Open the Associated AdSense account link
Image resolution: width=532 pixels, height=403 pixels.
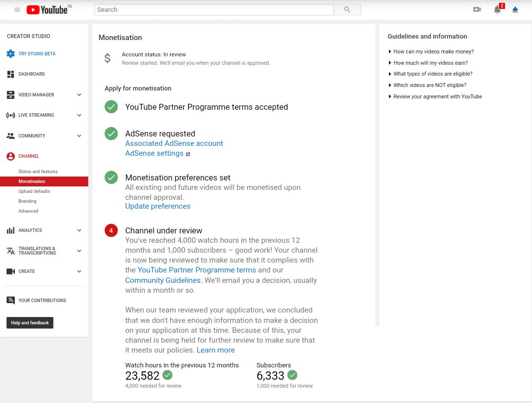[x=174, y=143]
